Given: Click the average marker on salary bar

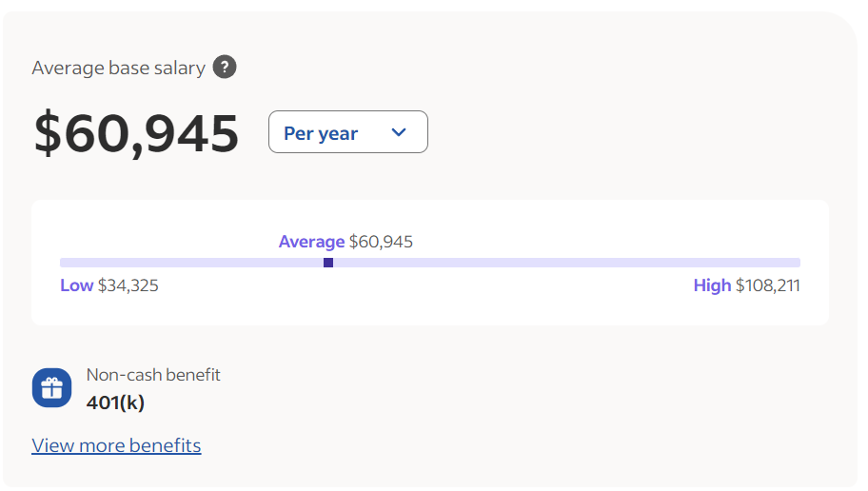Looking at the screenshot, I should (328, 263).
